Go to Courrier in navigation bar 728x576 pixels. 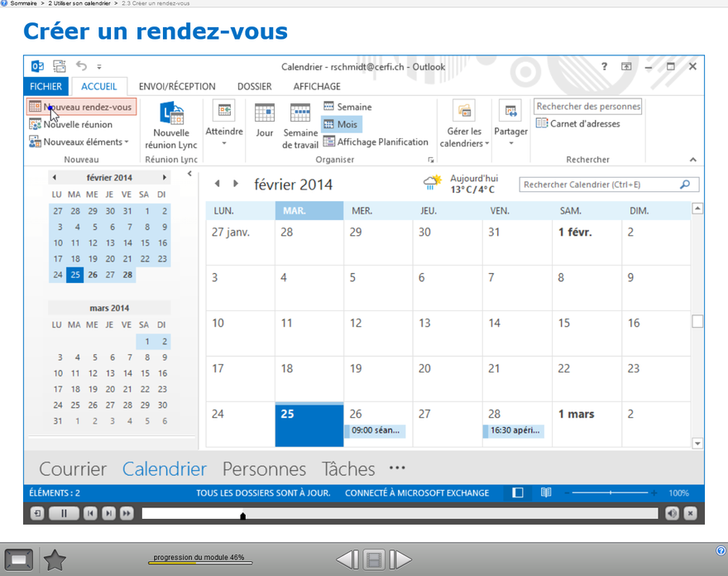pos(73,468)
